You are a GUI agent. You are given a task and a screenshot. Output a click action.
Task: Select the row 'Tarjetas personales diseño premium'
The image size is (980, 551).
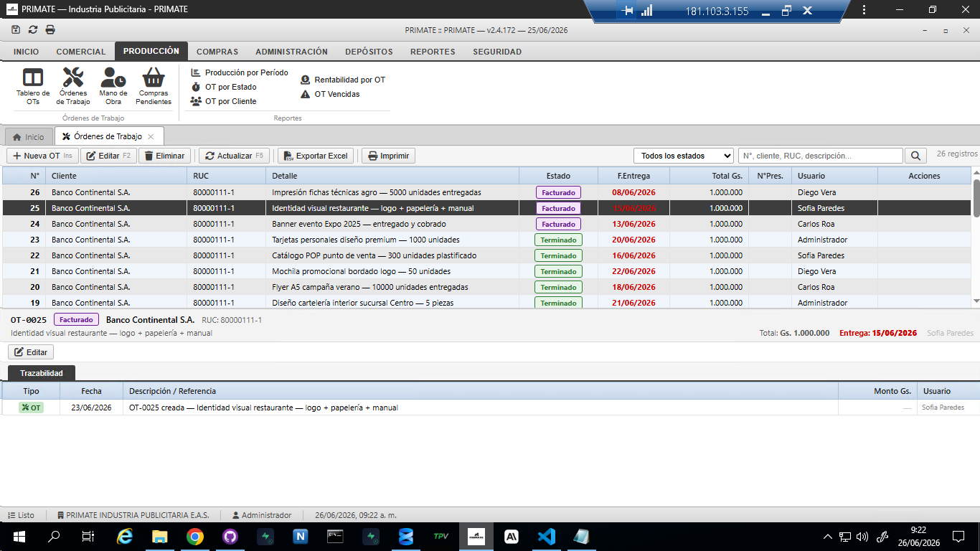pyautogui.click(x=487, y=240)
